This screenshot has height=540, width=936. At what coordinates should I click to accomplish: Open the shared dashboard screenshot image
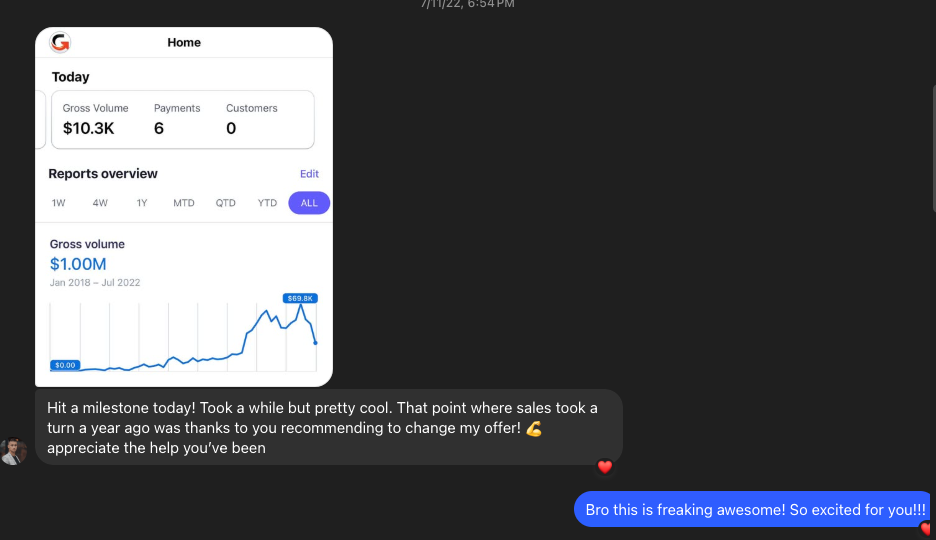184,206
